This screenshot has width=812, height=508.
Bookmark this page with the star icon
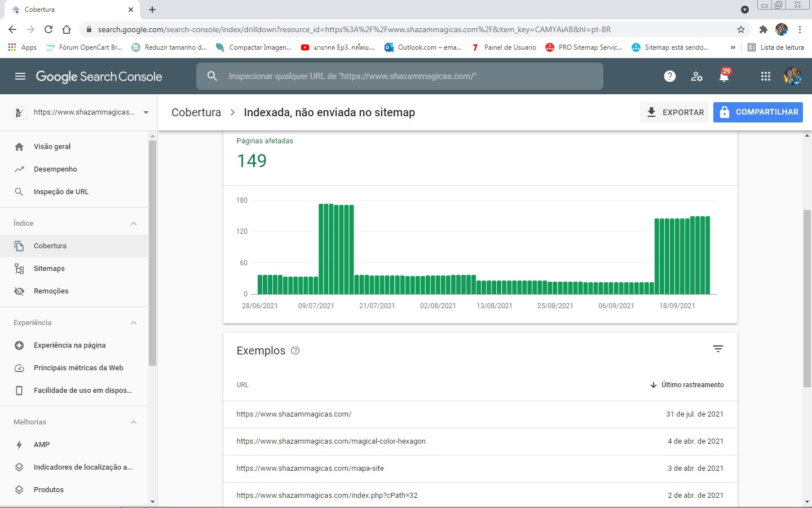coord(741,29)
